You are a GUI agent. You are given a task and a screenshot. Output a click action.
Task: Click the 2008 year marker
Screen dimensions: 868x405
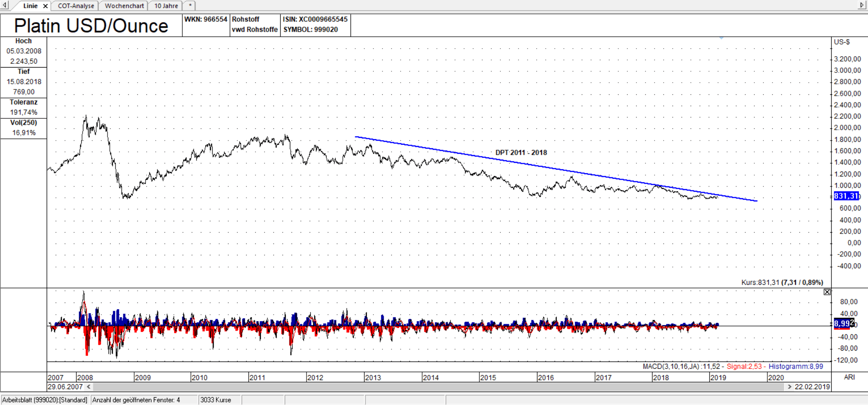click(85, 377)
